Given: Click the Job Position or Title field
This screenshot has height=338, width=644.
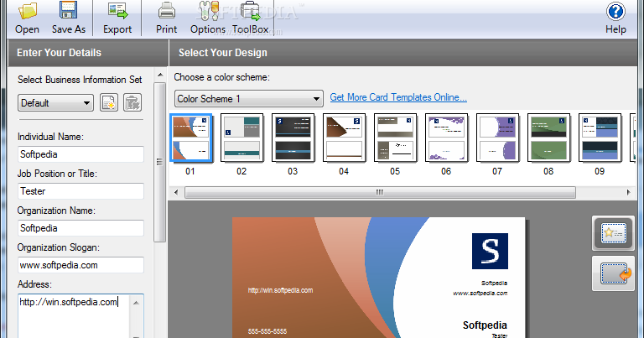Looking at the screenshot, I should pos(80,191).
